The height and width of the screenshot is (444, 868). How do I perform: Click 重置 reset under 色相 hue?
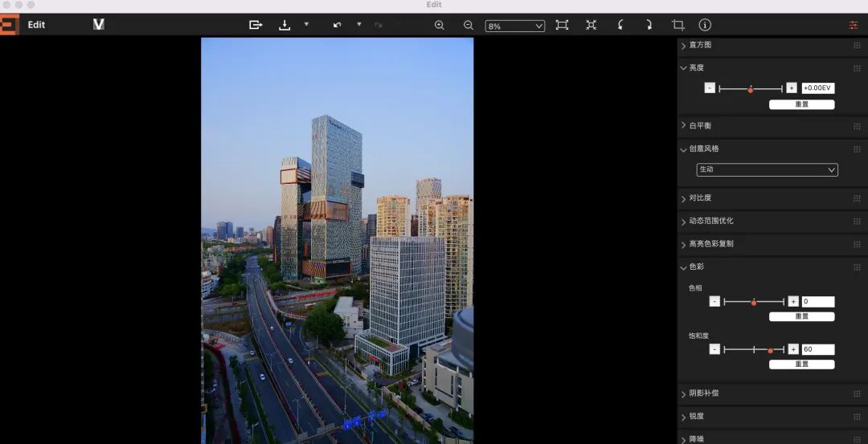click(x=801, y=316)
